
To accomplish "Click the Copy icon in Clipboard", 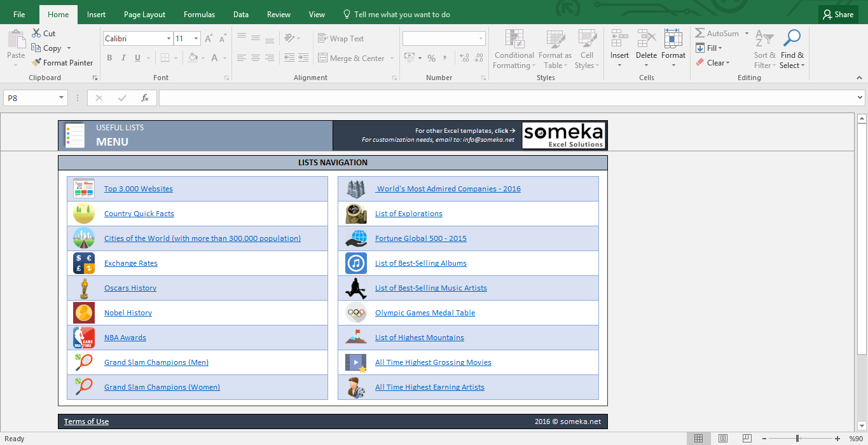I will point(36,48).
